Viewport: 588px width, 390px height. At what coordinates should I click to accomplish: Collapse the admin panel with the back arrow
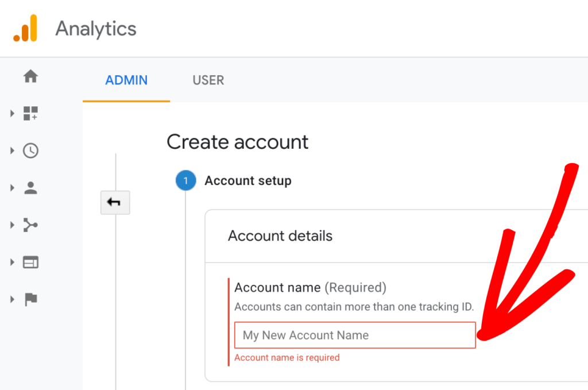[x=115, y=202]
